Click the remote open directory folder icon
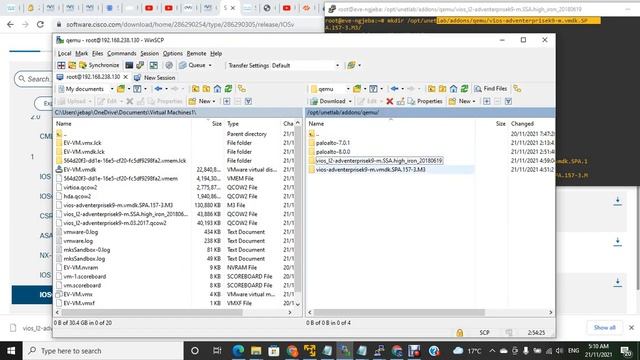This screenshot has height=360, width=640. [357, 89]
